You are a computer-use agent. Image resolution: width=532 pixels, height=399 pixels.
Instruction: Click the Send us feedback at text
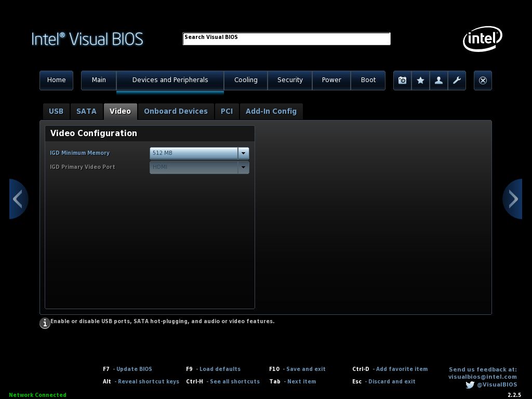[x=483, y=369]
